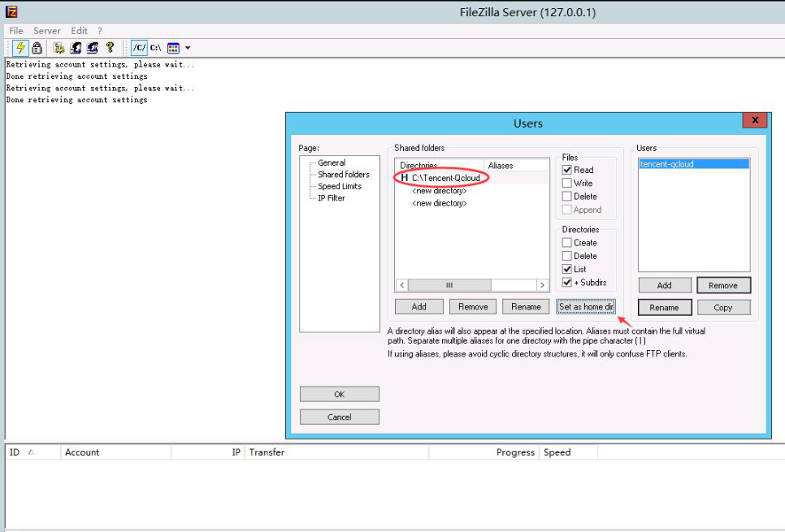Enable the Write file permission checkbox
The width and height of the screenshot is (785, 532).
[567, 184]
